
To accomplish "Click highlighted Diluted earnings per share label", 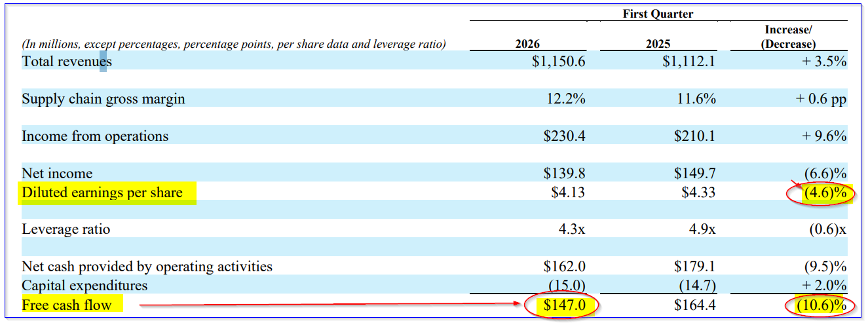I will point(102,193).
